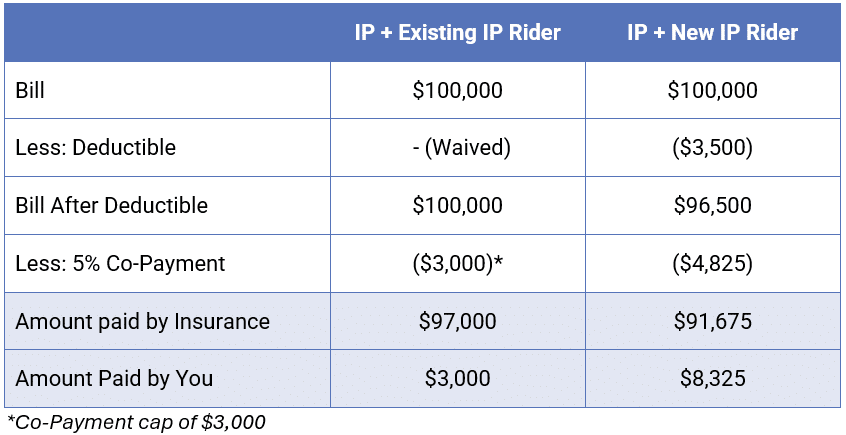Select the "Amount Paid by You" label
The height and width of the screenshot is (435, 846).
point(114,379)
